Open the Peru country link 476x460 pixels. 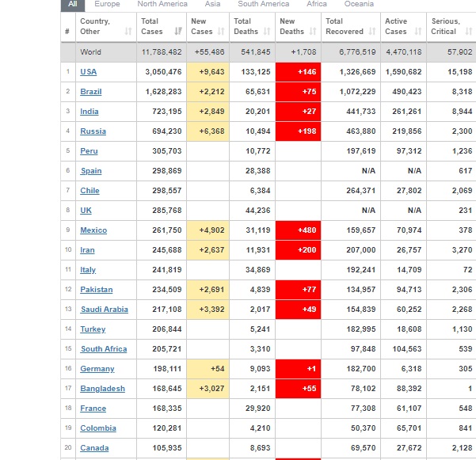89,150
